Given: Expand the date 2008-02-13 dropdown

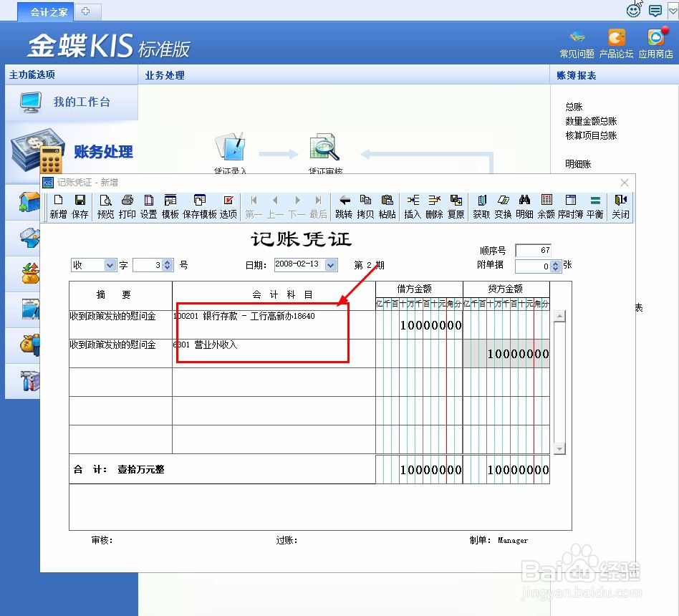Looking at the screenshot, I should coord(332,265).
